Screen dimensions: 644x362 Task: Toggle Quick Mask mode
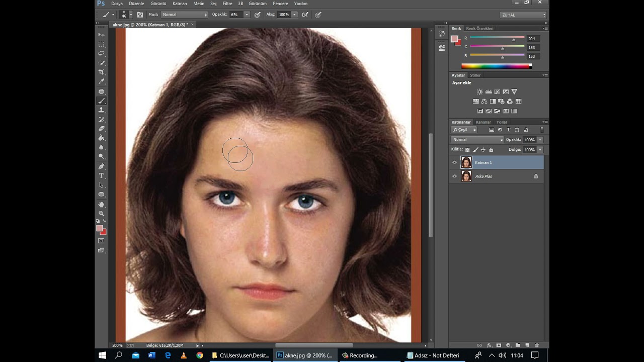coord(101,241)
